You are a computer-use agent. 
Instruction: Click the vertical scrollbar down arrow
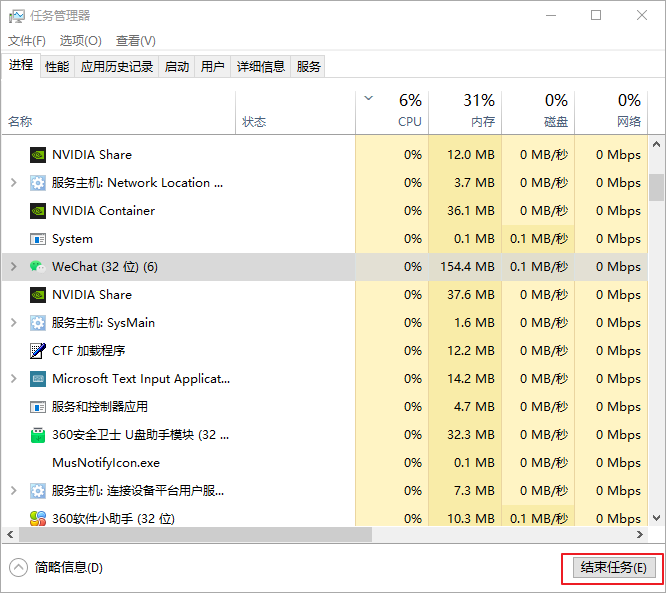point(656,518)
